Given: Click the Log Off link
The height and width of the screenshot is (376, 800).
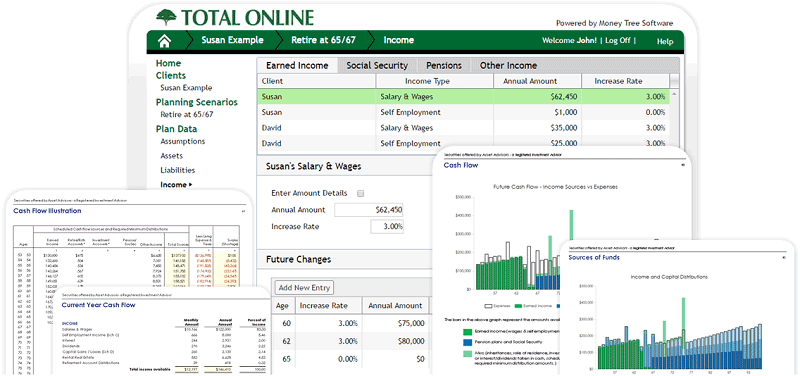Looking at the screenshot, I should (618, 41).
